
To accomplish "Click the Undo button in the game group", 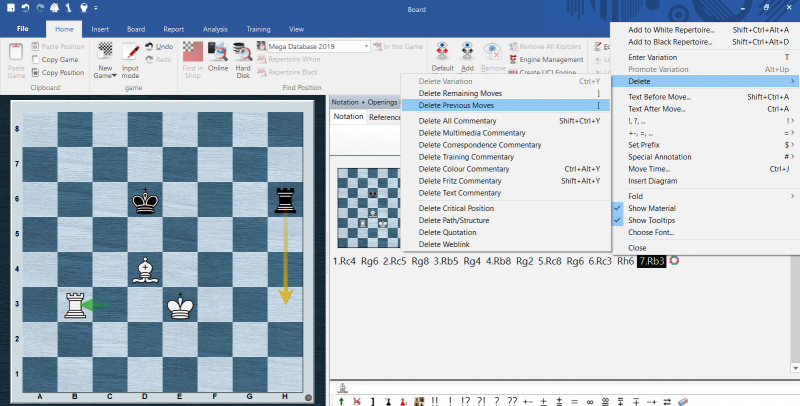I will pos(159,46).
